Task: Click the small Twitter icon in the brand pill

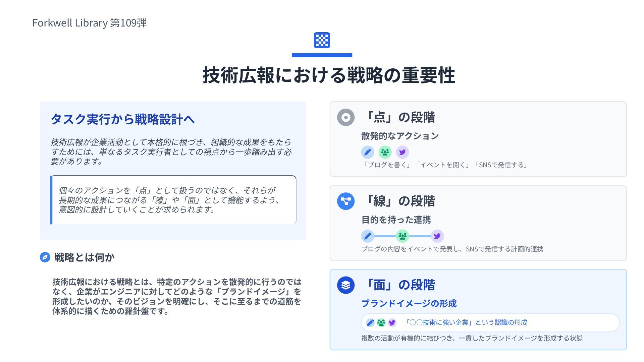Action: click(x=392, y=322)
